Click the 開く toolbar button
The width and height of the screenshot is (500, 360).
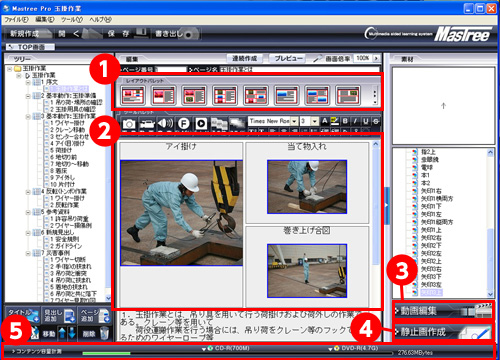coord(79,34)
